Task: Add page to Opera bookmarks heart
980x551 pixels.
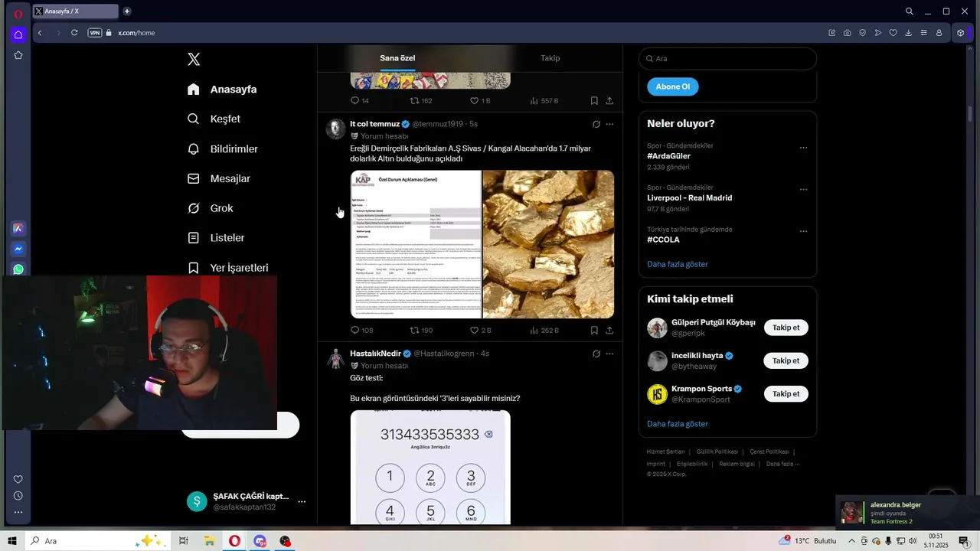Action: tap(893, 33)
